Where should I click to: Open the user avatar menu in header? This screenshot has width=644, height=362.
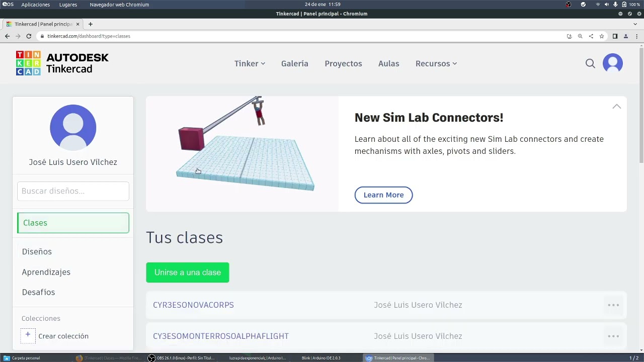click(613, 63)
